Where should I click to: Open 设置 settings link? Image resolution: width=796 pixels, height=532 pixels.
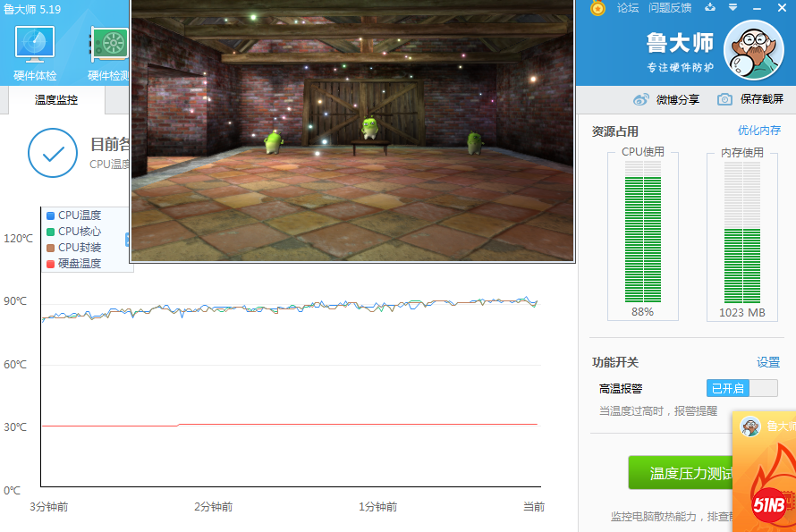click(768, 362)
